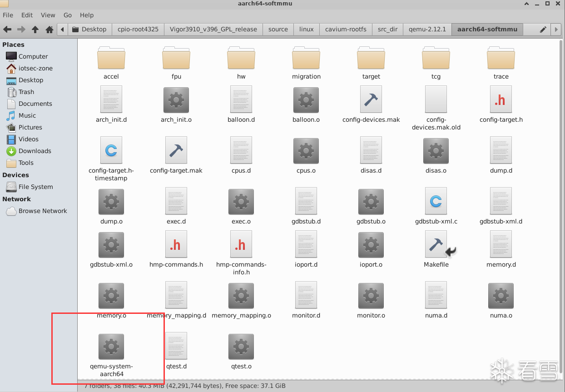
Task: Select the config-devices.mak file
Action: coord(371,105)
